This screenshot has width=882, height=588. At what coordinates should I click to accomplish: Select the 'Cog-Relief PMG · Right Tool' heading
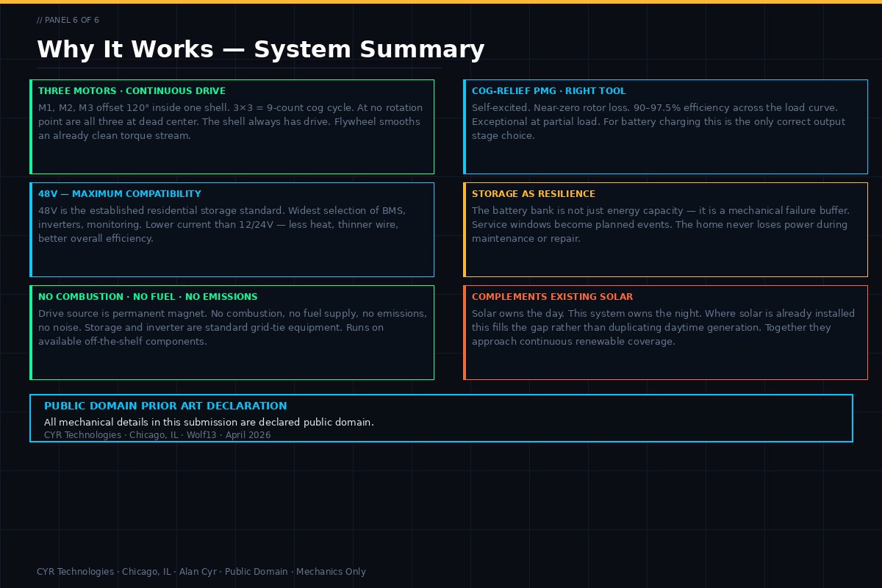click(x=548, y=91)
